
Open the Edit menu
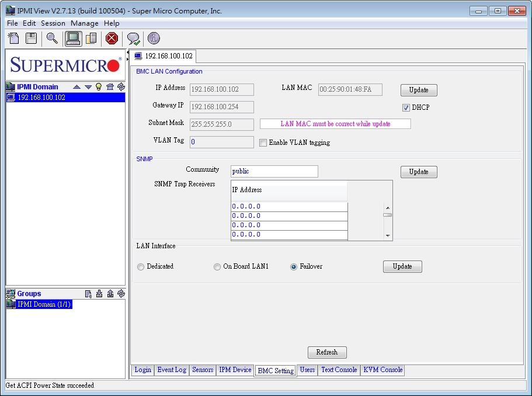[29, 23]
